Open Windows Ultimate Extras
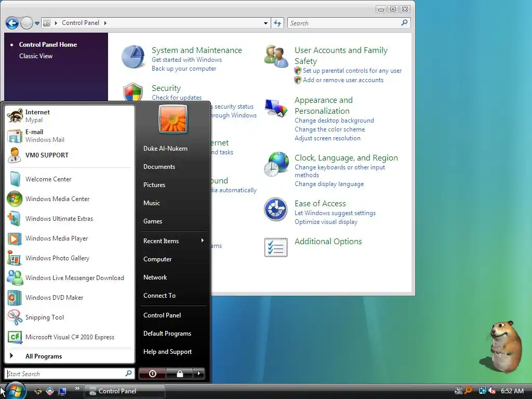 [x=70, y=219]
